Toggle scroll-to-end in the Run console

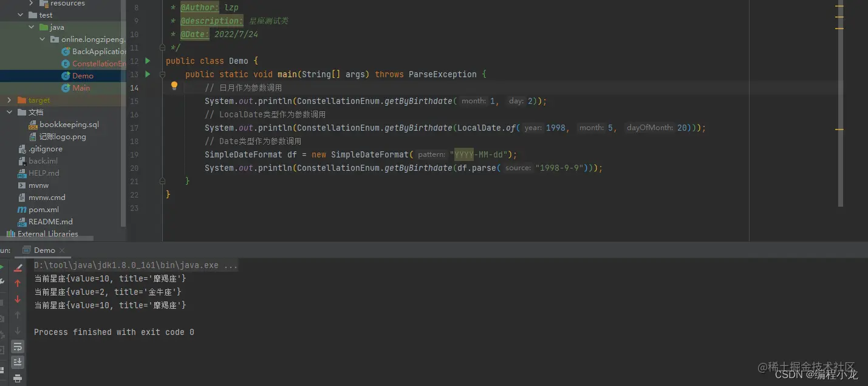[18, 362]
